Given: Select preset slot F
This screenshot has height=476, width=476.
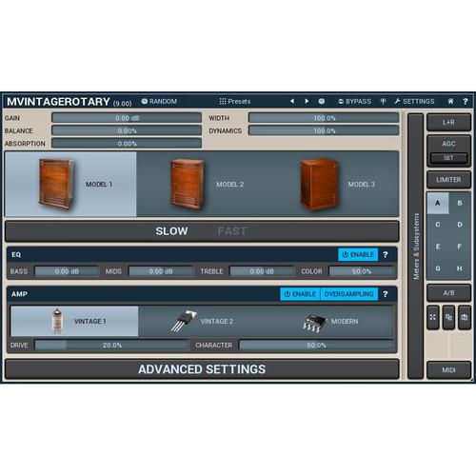Looking at the screenshot, I should pyautogui.click(x=460, y=247).
